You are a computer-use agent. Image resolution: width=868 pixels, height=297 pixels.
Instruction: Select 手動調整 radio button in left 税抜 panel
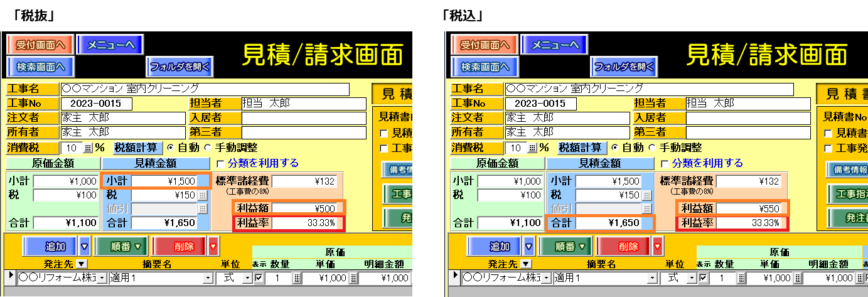click(208, 148)
